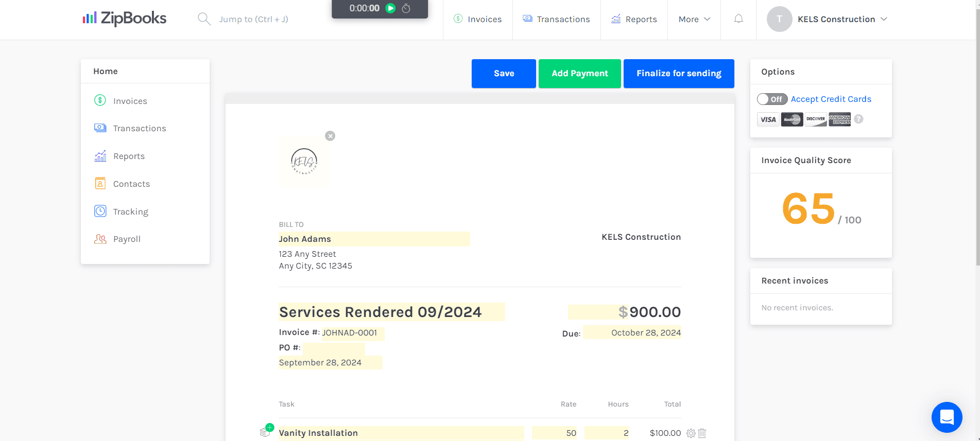Click the Discover card icon
This screenshot has height=441, width=980.
[816, 119]
